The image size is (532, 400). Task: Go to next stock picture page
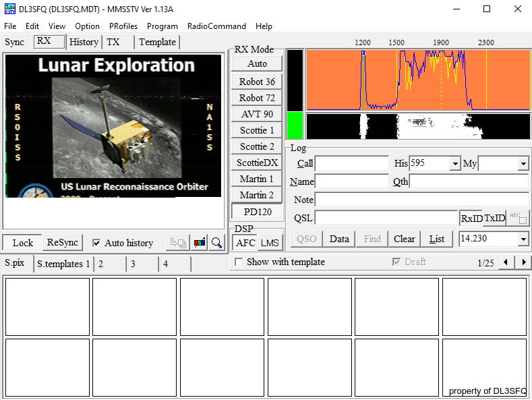coord(523,262)
